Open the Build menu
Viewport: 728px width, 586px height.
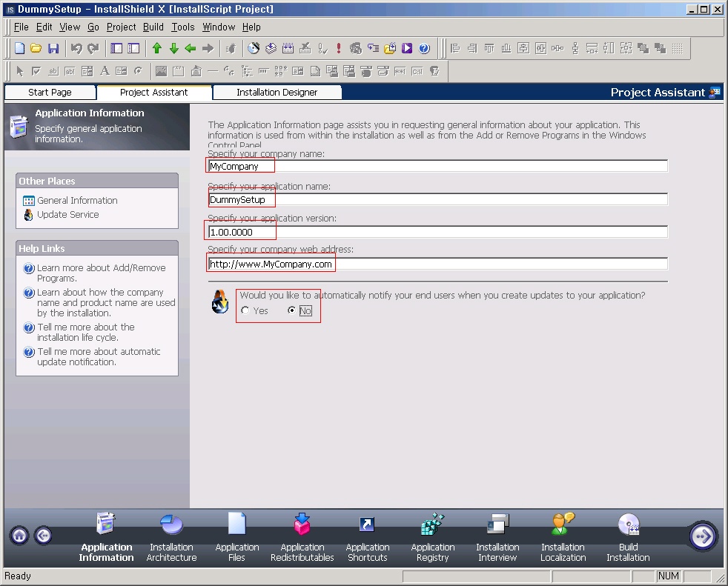(153, 27)
